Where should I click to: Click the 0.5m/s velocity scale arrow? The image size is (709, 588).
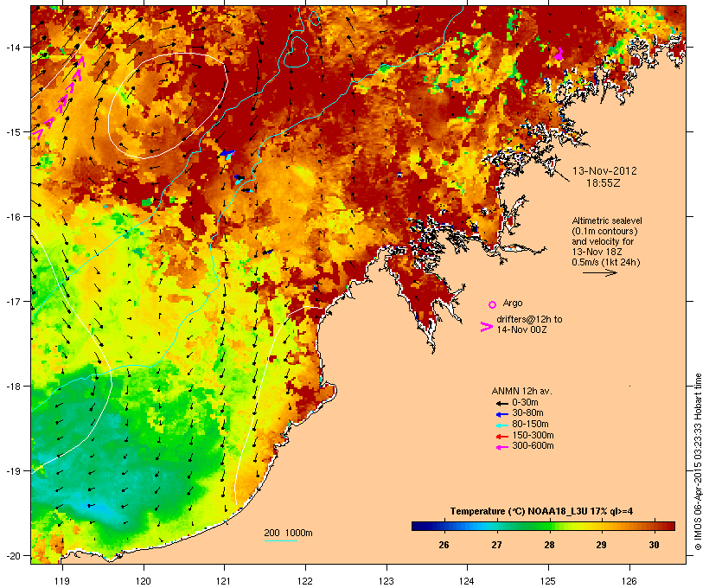click(599, 272)
